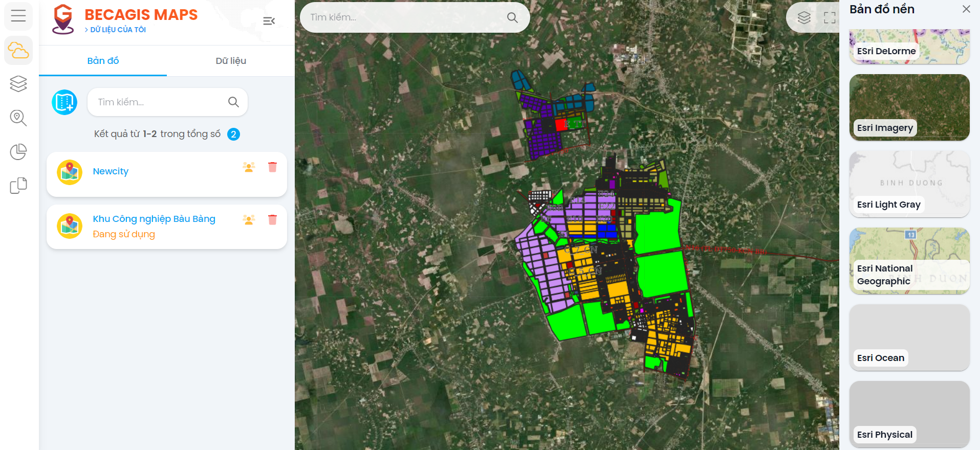Open the pie chart statistics icon

tap(18, 152)
